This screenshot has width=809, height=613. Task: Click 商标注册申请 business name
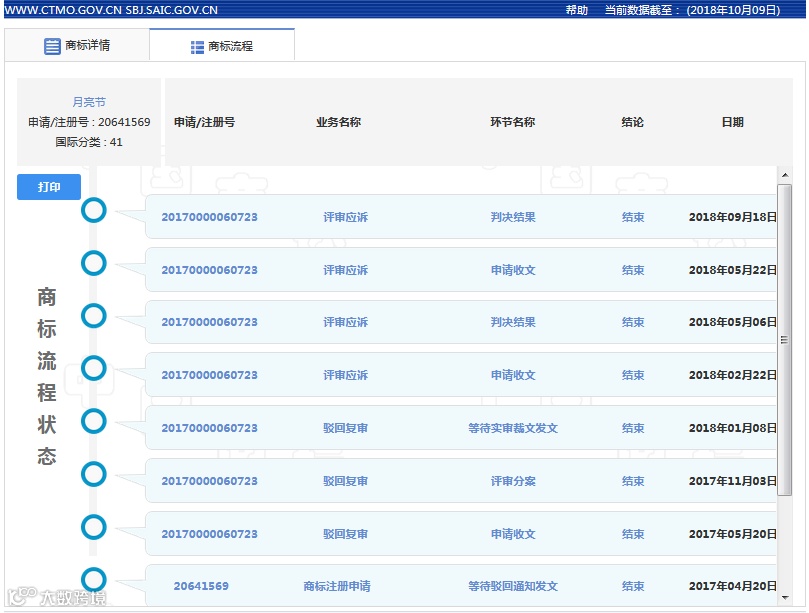coord(337,586)
